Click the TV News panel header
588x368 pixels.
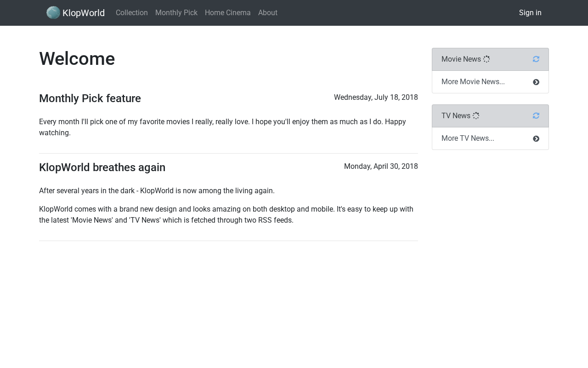pos(490,116)
